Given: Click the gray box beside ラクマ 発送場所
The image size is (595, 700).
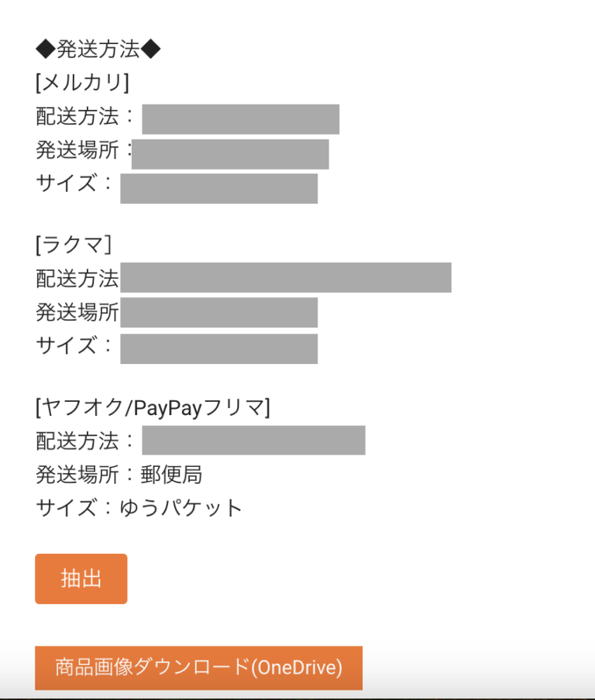Looking at the screenshot, I should click(x=218, y=312).
